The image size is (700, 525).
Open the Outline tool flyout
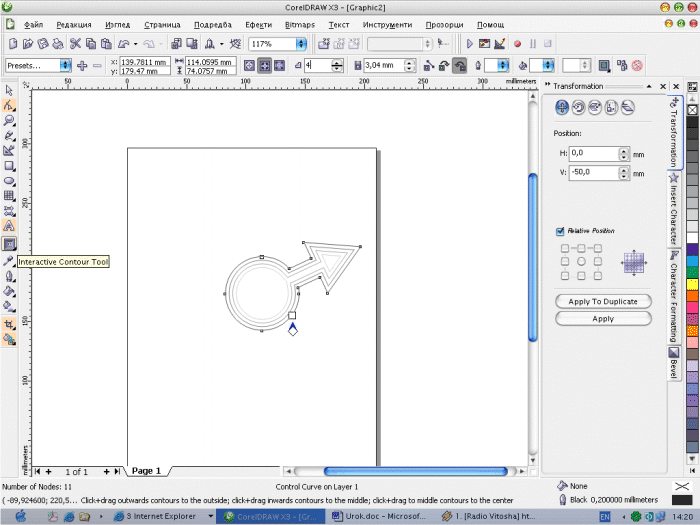pos(9,276)
